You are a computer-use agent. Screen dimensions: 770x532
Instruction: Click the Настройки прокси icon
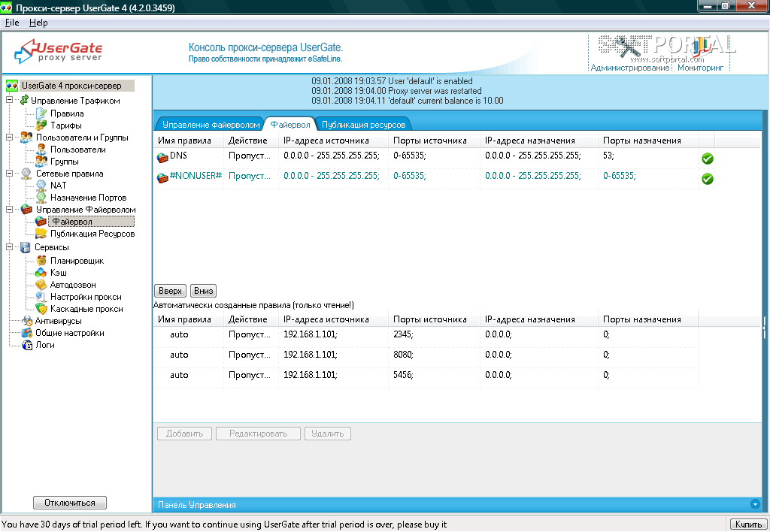[x=42, y=296]
